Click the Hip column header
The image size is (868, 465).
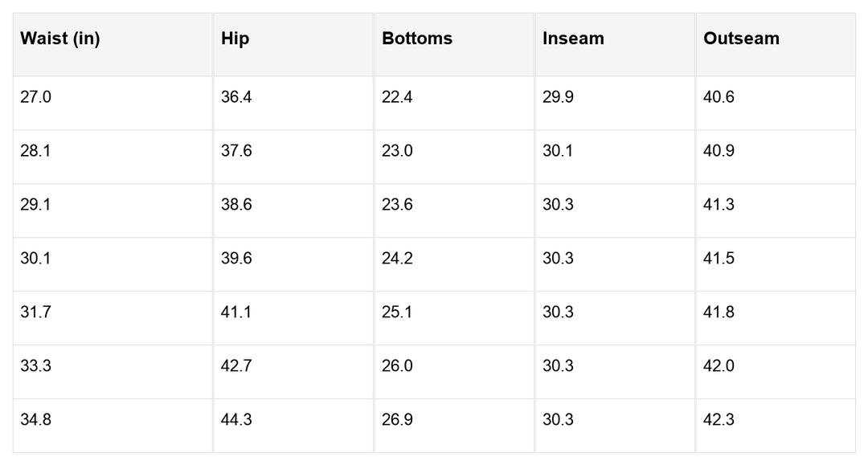click(235, 39)
